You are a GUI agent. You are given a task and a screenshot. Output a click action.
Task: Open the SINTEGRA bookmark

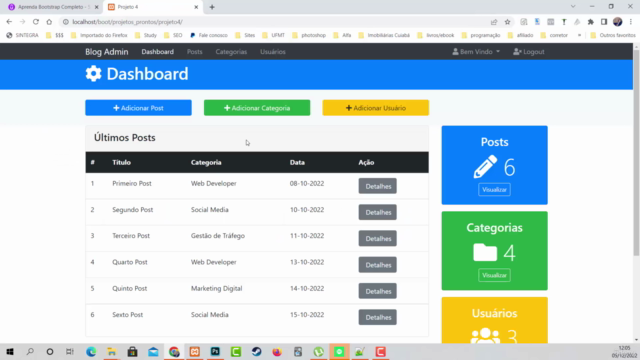[22, 36]
